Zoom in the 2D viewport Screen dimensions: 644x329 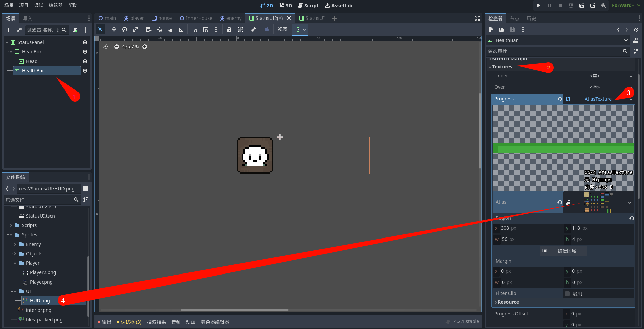[x=145, y=47]
